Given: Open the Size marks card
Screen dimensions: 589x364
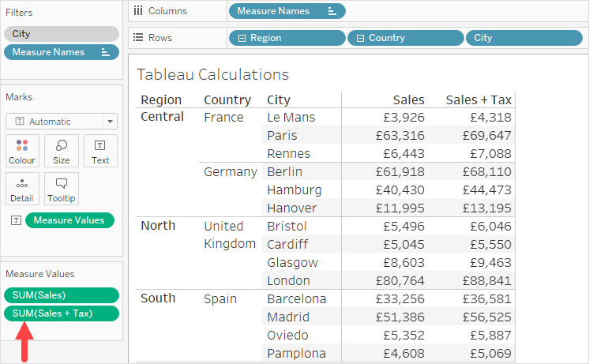Looking at the screenshot, I should [x=61, y=151].
